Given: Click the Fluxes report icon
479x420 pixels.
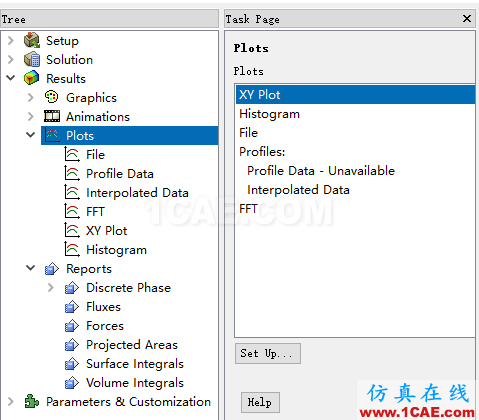Looking at the screenshot, I should point(72,307).
